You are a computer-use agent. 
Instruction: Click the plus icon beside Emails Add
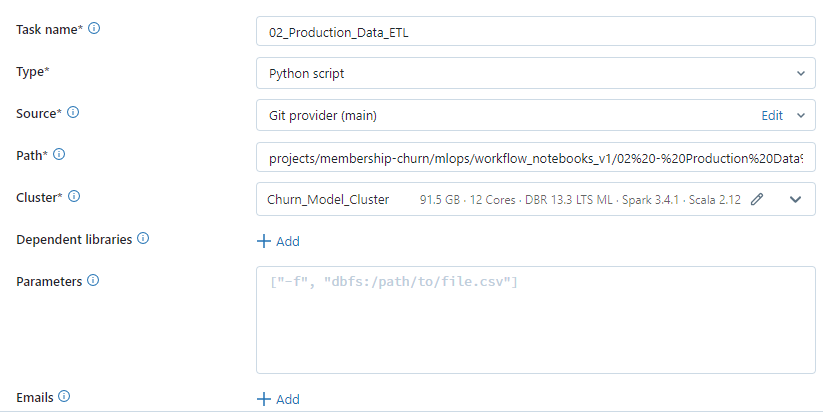point(264,399)
